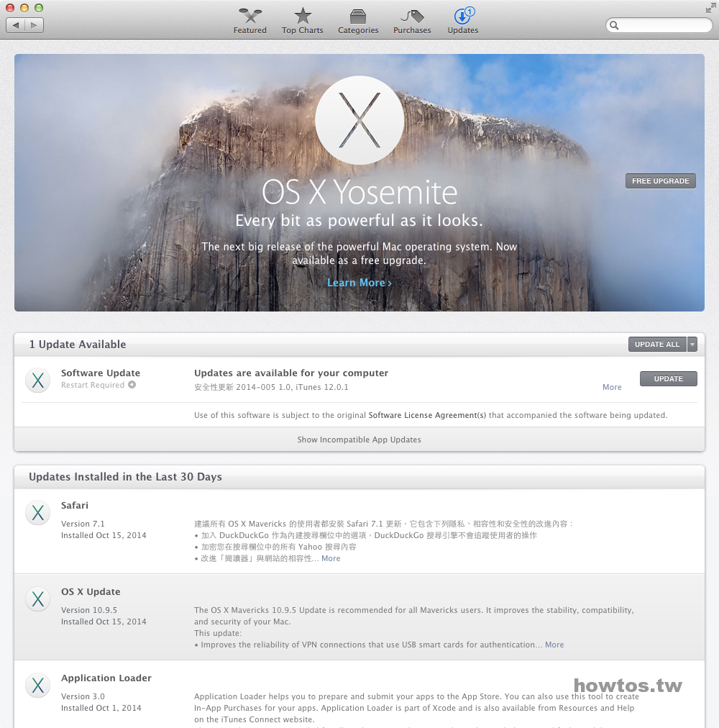Click the OS X Yosemite logo circle
Image resolution: width=719 pixels, height=728 pixels.
click(359, 120)
